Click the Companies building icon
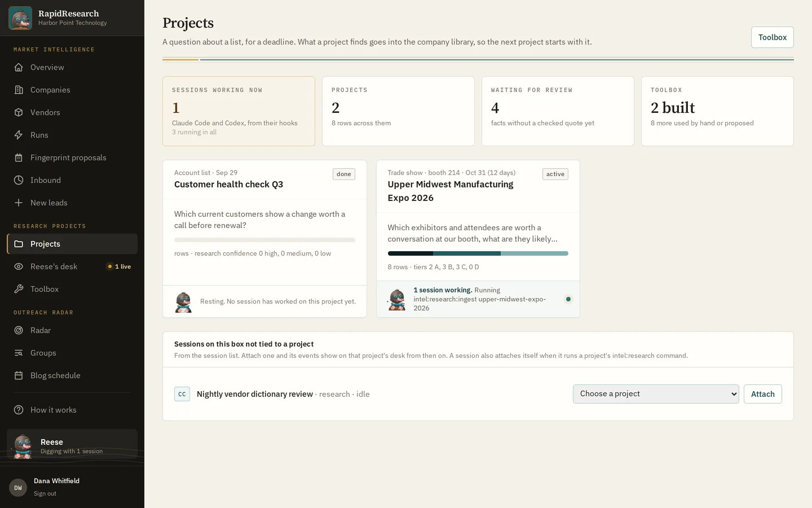Viewport: 812px width, 508px height. point(19,90)
